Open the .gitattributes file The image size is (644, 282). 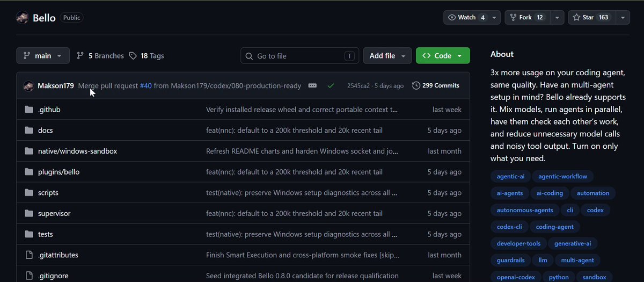(58, 255)
